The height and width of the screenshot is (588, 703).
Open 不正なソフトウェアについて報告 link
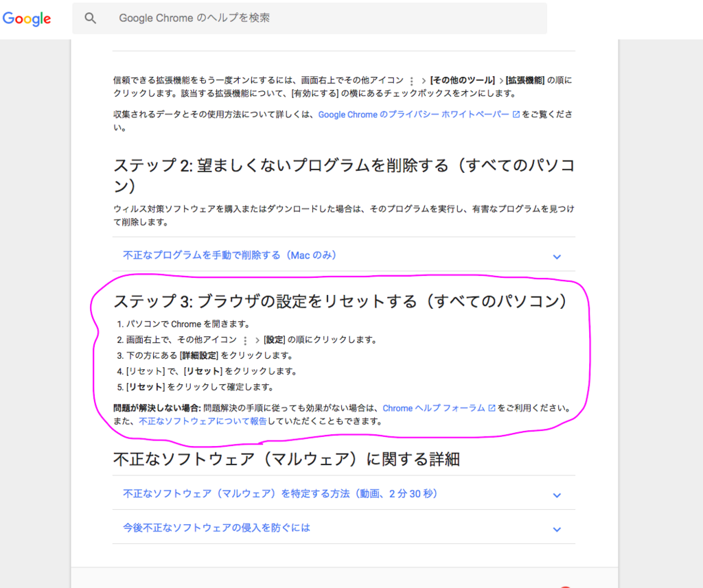pos(203,421)
